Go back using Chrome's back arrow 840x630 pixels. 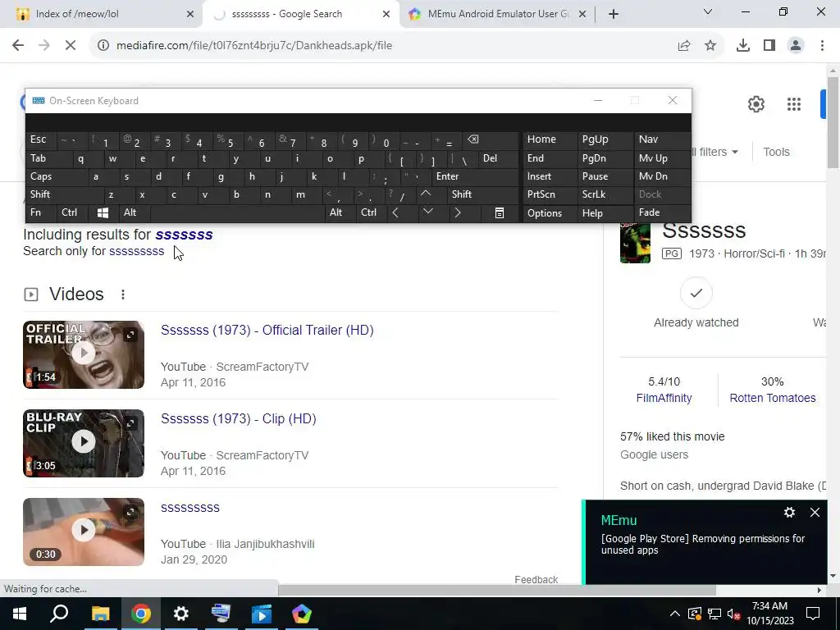(18, 46)
